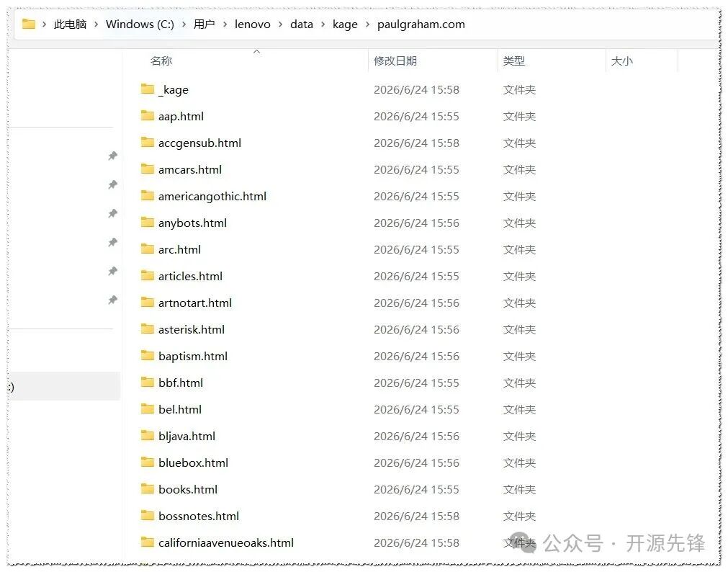Click the folder icon of arc.html
This screenshot has height=572, width=728.
click(147, 249)
